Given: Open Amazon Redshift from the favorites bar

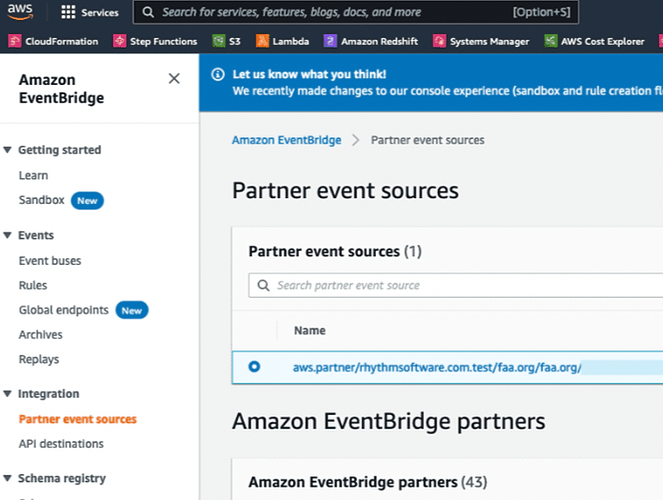Looking at the screenshot, I should [x=379, y=41].
